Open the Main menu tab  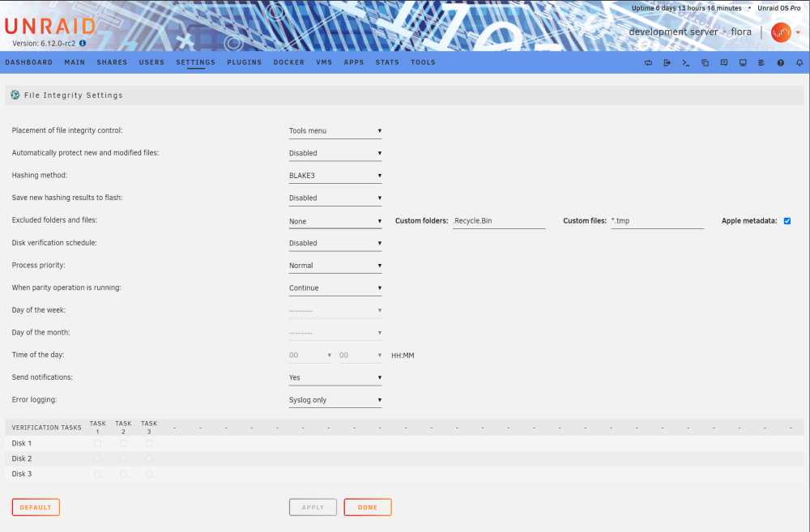pyautogui.click(x=75, y=62)
